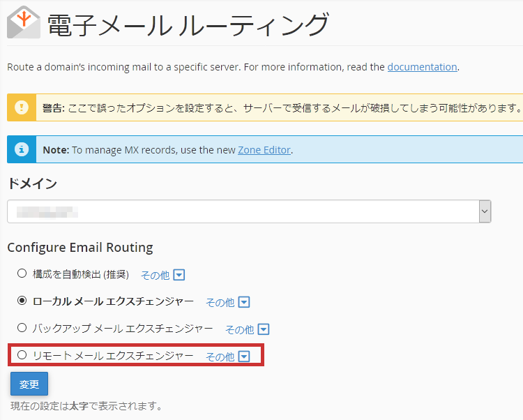Select 構成を自動検出 (推奨) radio button
This screenshot has width=523, height=420.
tap(22, 273)
